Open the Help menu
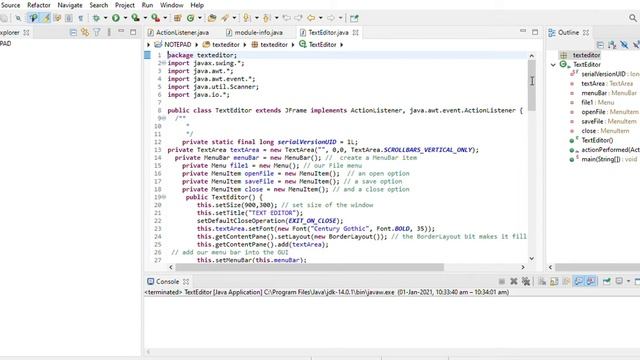 point(197,5)
